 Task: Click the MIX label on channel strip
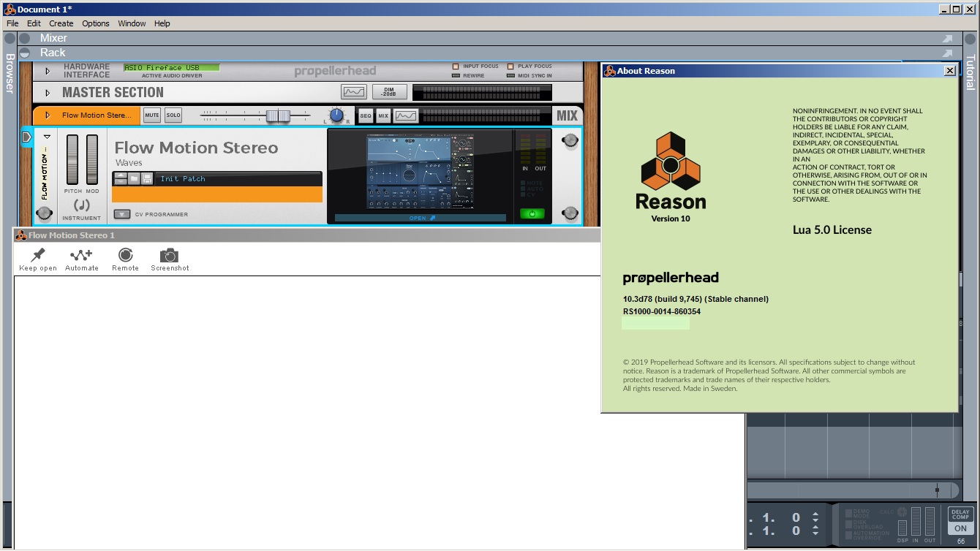tap(568, 115)
